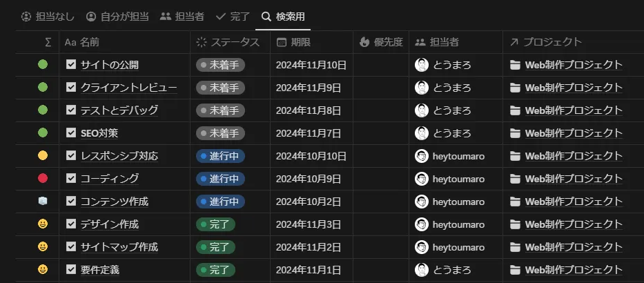
Task: Click the checkbox icon beside テストとデバッグ
Action: (x=71, y=110)
